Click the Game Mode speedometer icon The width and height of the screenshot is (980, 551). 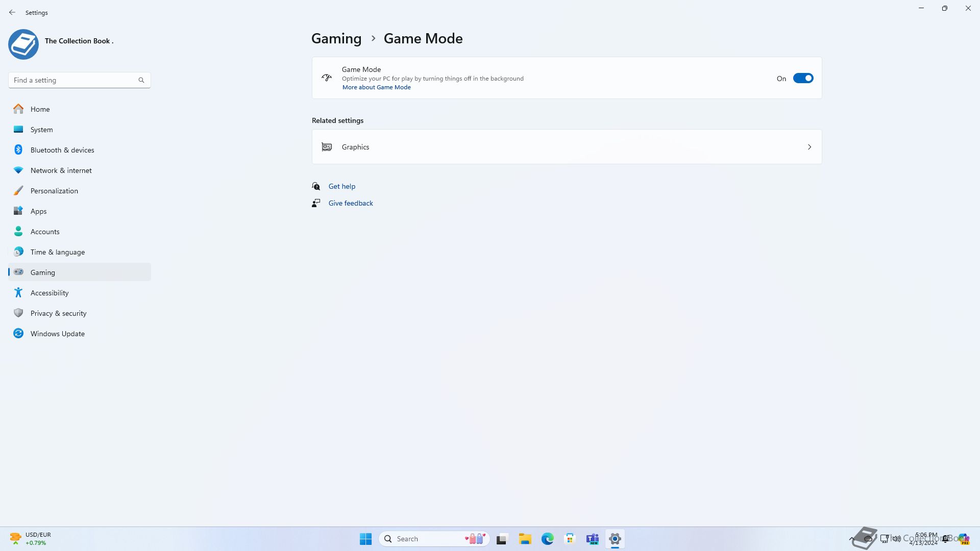click(x=327, y=78)
